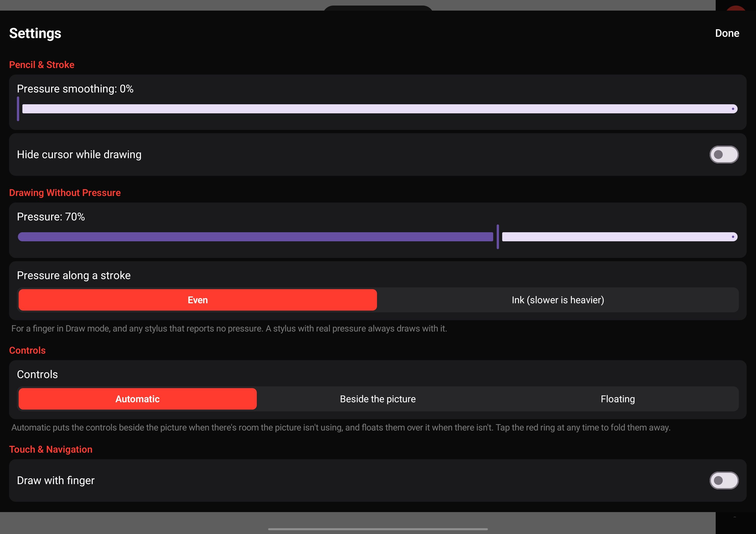Click Pressure slider handle at 70%
This screenshot has height=534, width=756.
click(497, 237)
